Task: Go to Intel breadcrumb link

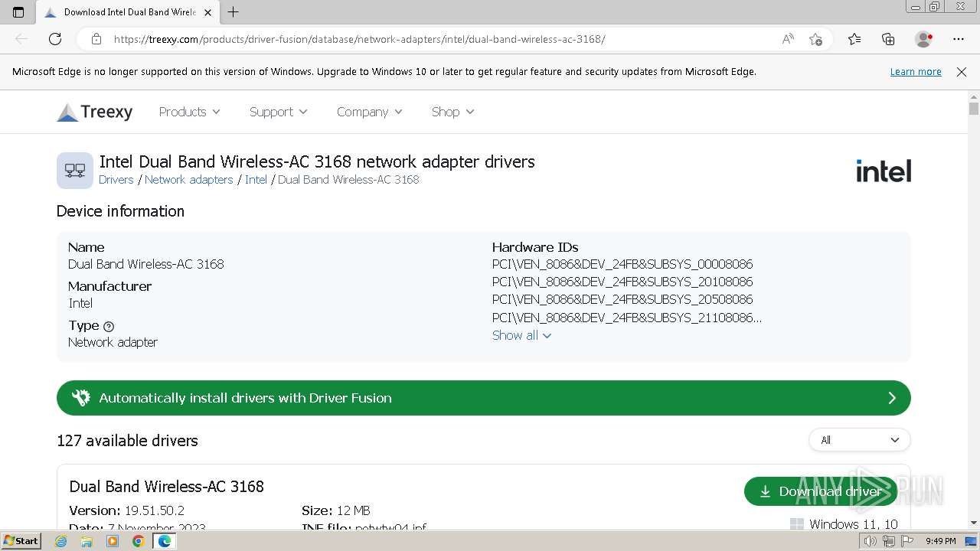Action: pyautogui.click(x=256, y=180)
